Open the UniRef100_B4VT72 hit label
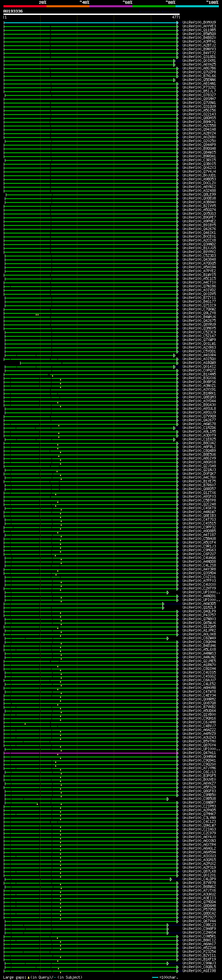 click(199, 53)
